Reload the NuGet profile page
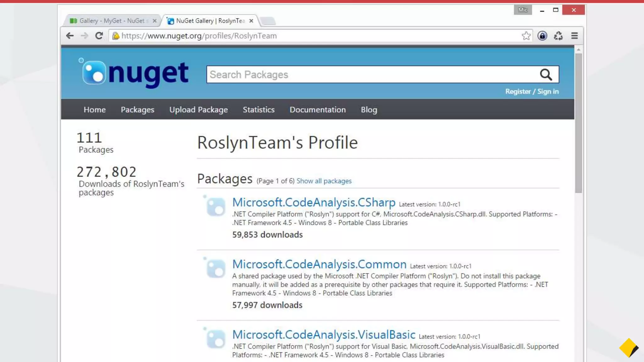The width and height of the screenshot is (644, 362). (99, 36)
